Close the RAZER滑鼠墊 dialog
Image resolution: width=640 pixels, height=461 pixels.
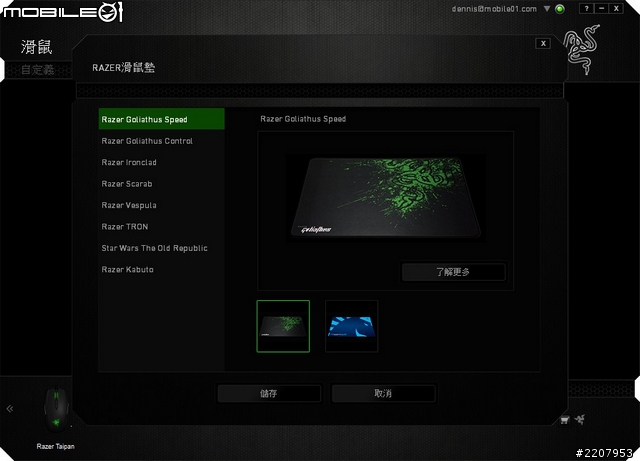tap(543, 44)
